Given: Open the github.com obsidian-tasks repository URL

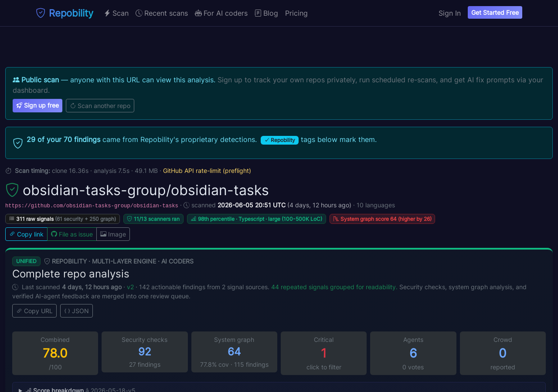Looking at the screenshot, I should pyautogui.click(x=92, y=206).
